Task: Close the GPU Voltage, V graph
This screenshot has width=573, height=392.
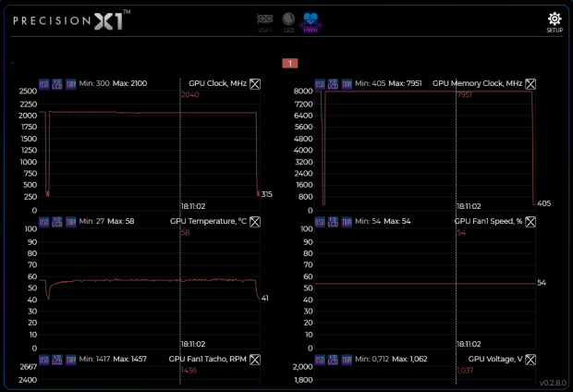Action: click(x=530, y=360)
